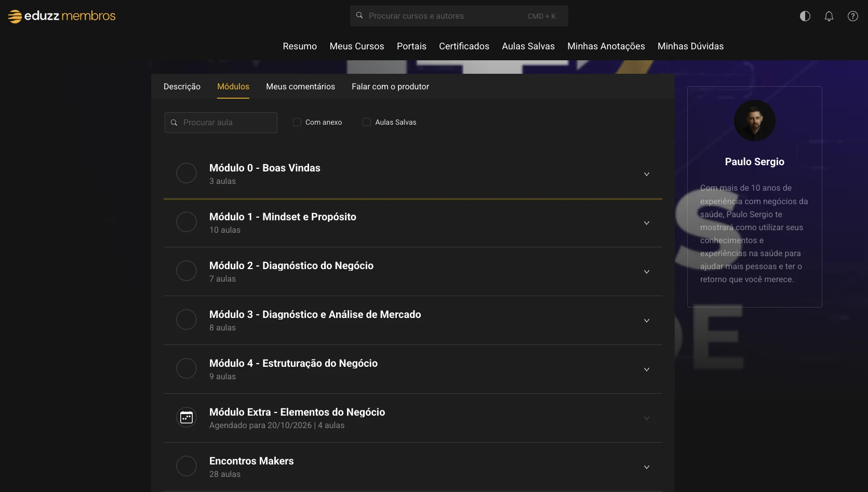
Task: Click progress circle of Módulo 4 - Estruturação do Negócio
Action: tap(186, 368)
